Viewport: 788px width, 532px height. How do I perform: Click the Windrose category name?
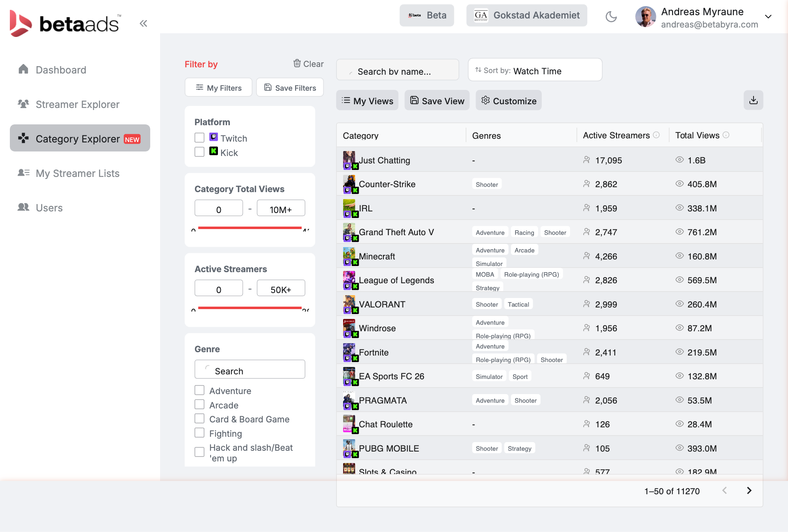[377, 328]
